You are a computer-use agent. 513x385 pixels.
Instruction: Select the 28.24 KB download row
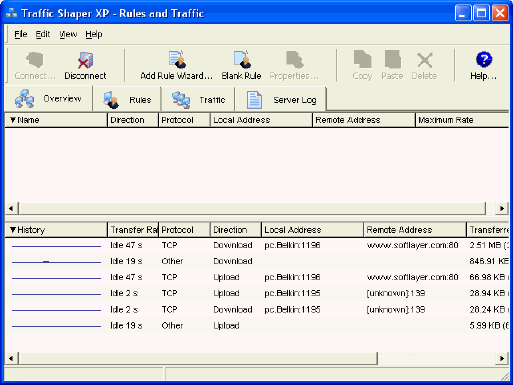[257, 310]
